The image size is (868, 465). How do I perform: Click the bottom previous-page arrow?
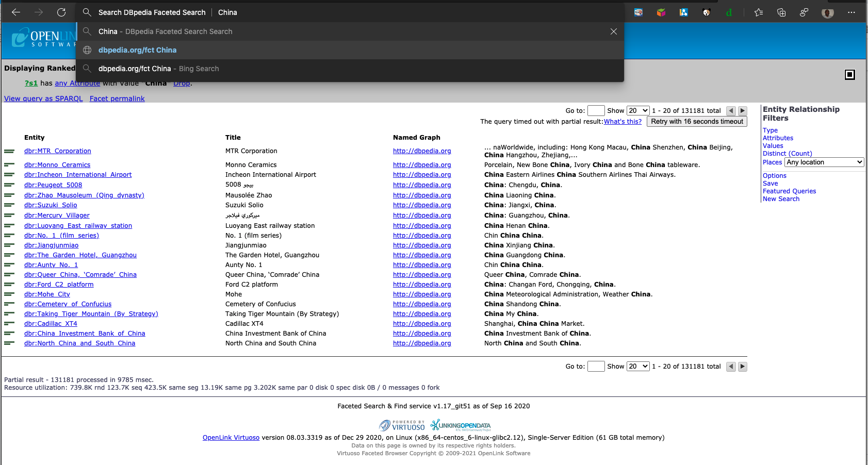(731, 367)
